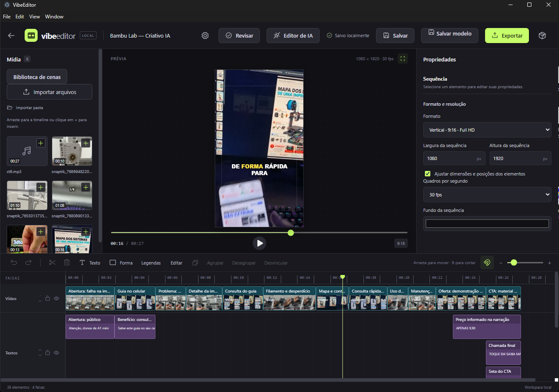Click Salvar modelo button
This screenshot has width=559, height=392.
(x=450, y=36)
